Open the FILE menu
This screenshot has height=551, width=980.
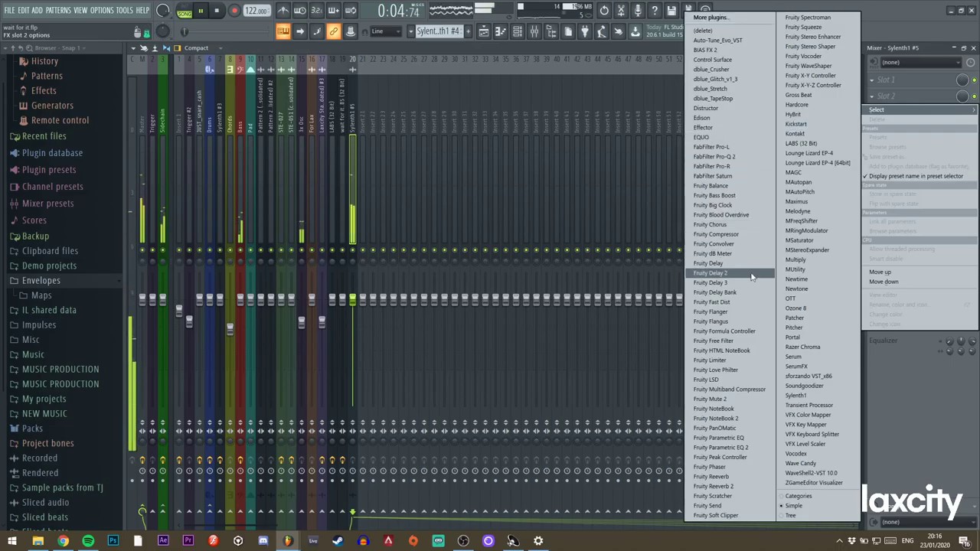10,11
